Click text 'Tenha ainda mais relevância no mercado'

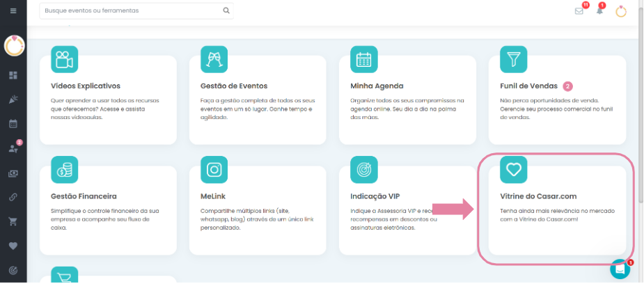click(558, 211)
